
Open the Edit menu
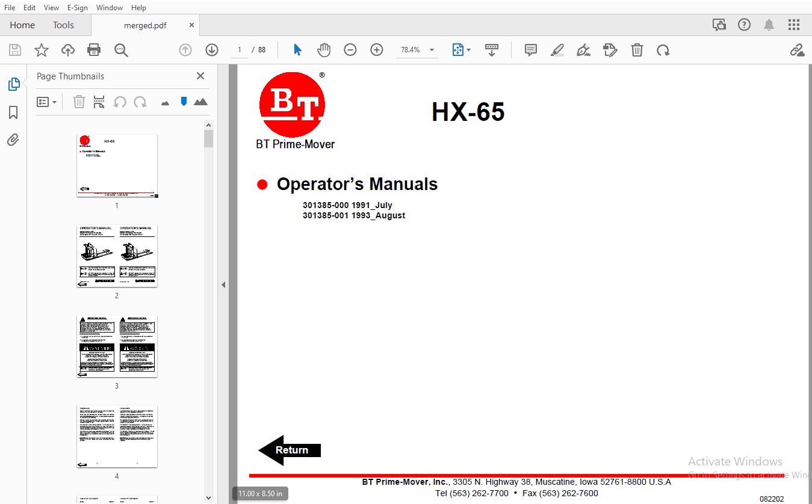(x=29, y=7)
